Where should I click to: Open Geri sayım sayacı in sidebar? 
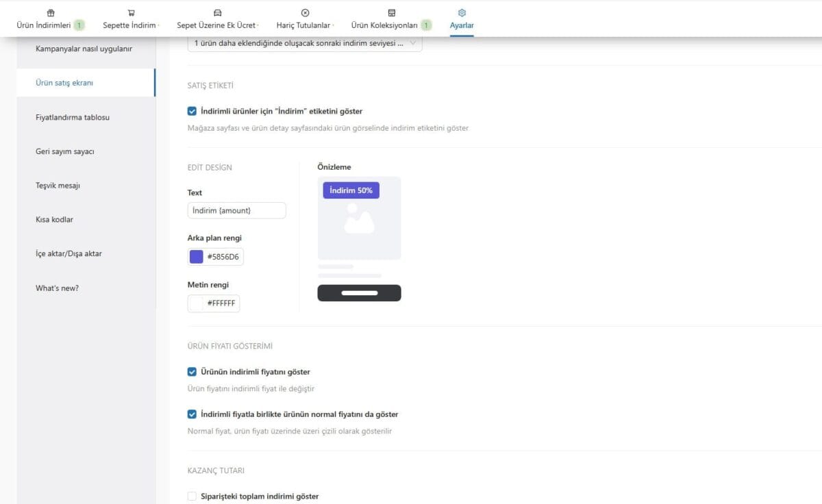[65, 151]
